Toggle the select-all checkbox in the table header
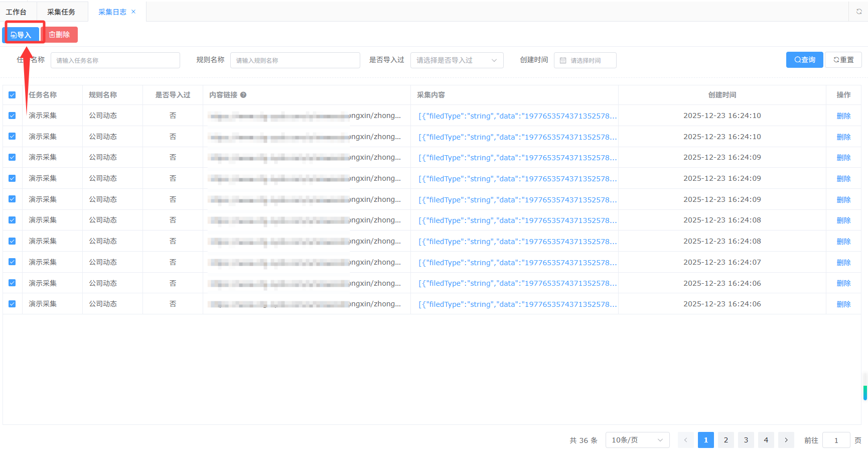 pos(12,95)
